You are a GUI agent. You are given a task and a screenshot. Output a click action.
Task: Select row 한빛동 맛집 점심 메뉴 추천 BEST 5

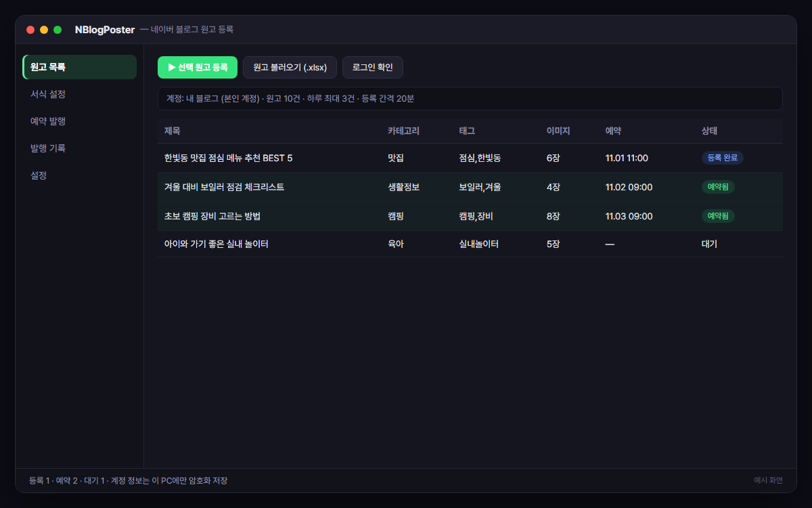point(470,158)
